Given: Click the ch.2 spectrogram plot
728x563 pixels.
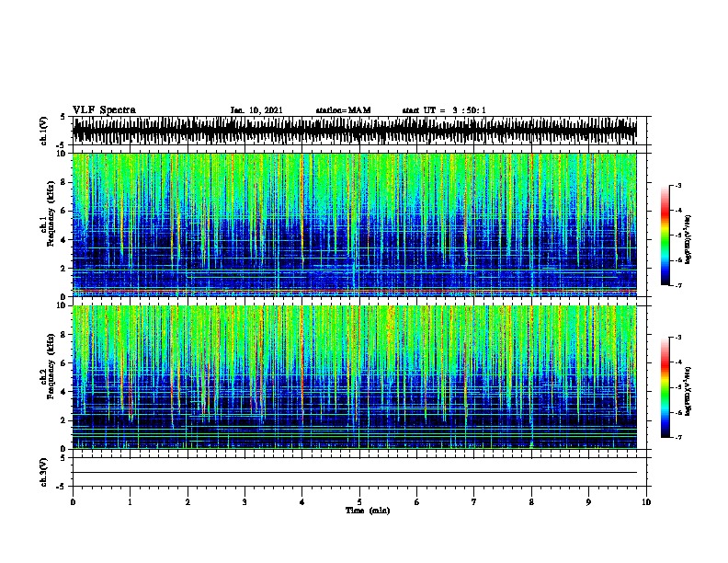Looking at the screenshot, I should pos(355,377).
